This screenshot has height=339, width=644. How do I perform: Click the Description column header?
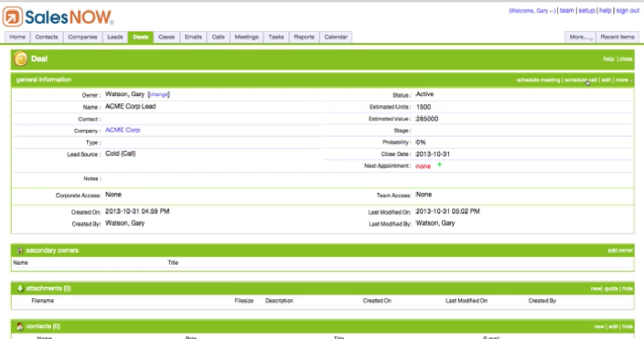[279, 301]
